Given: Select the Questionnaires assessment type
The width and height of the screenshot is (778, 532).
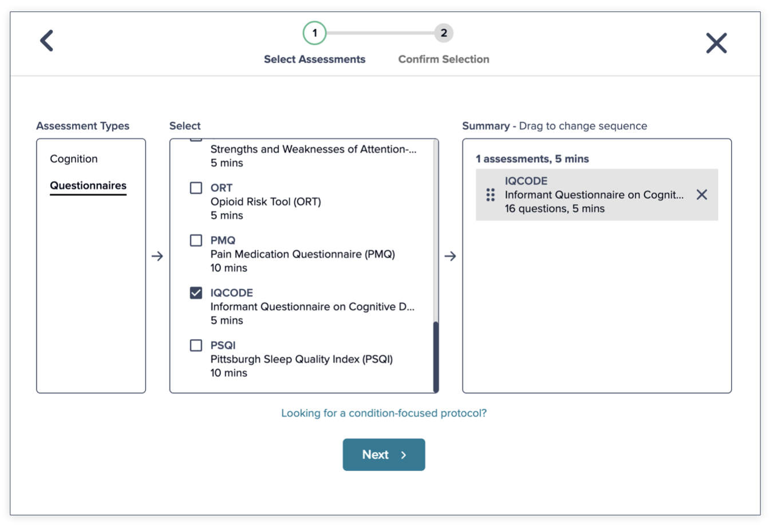Looking at the screenshot, I should coord(88,185).
